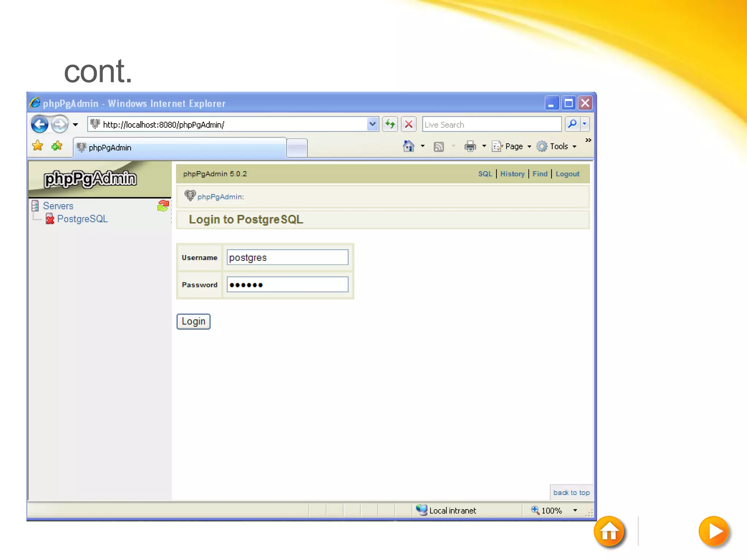Click the Local intranet zone indicator

446,510
